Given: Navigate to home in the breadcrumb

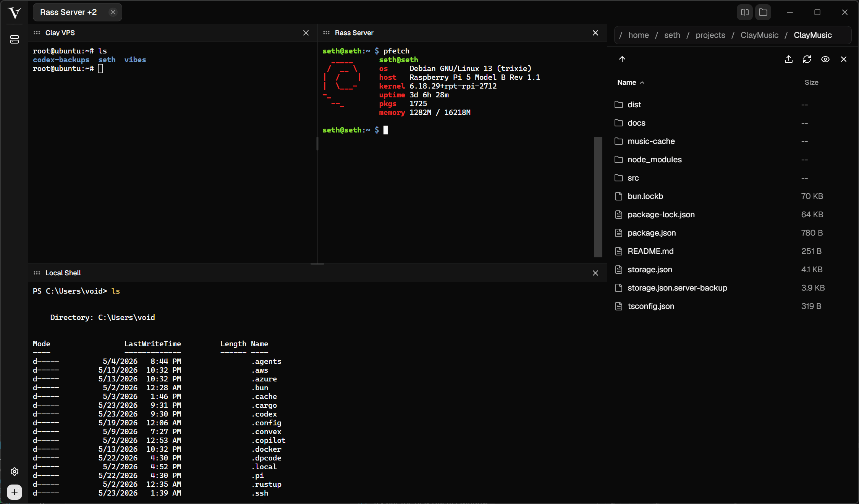Looking at the screenshot, I should click(x=639, y=35).
